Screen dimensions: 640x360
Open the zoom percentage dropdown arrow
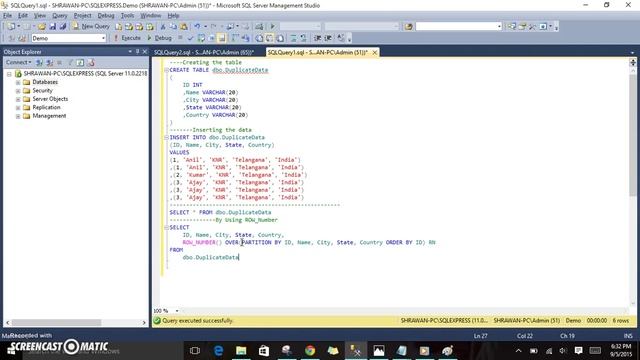(177, 311)
